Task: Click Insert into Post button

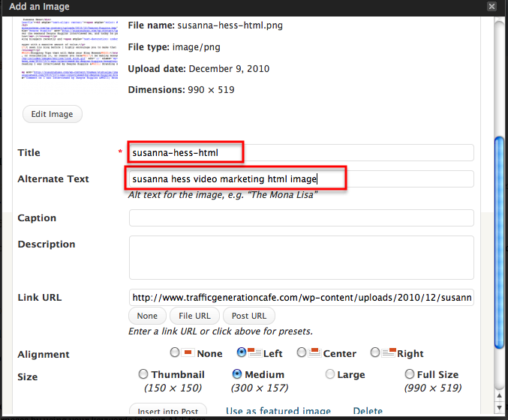Action: click(168, 412)
